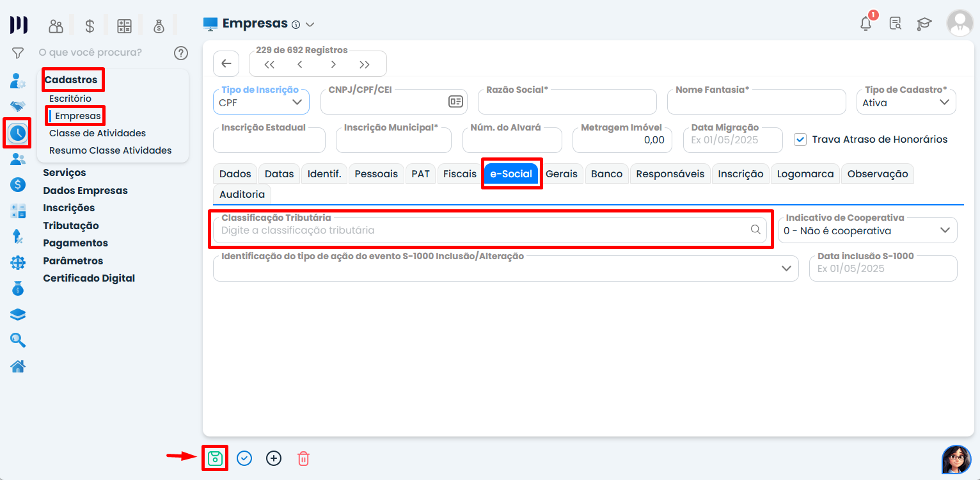
Task: Open the Fiscais tab
Action: tap(460, 174)
